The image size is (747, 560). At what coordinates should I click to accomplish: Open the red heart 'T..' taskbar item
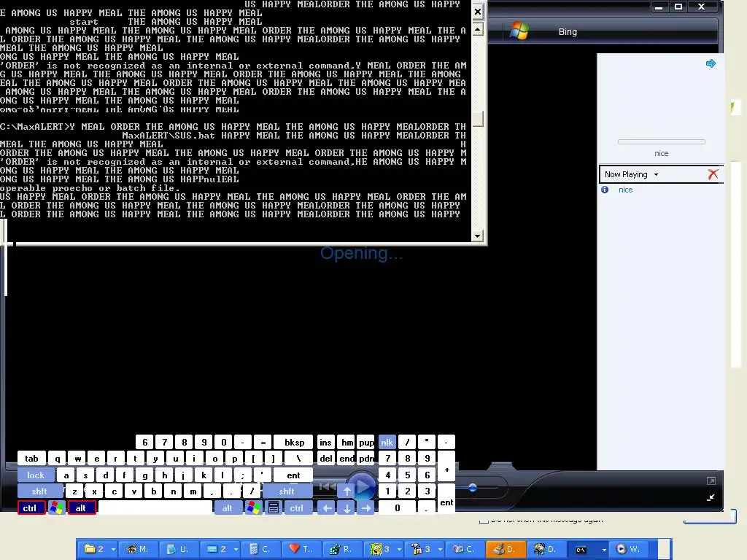coord(301,549)
